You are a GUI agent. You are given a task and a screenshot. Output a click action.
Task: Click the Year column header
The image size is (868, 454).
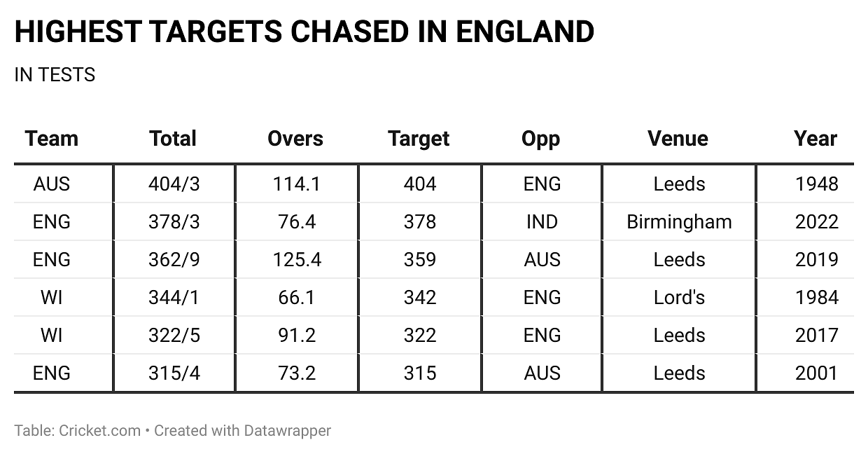tap(815, 139)
